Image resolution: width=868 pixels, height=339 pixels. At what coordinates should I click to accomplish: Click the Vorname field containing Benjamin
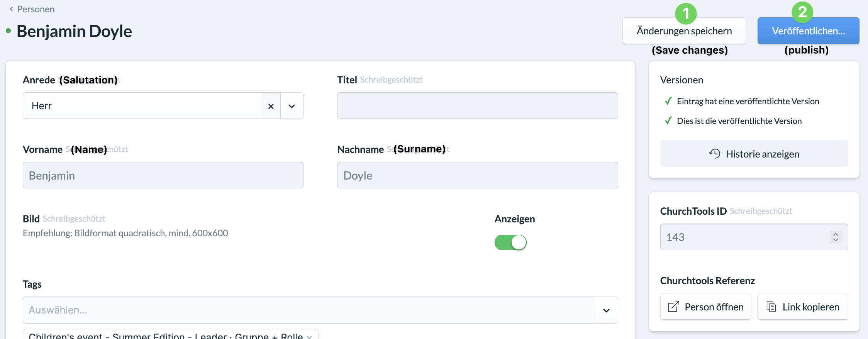click(x=163, y=175)
